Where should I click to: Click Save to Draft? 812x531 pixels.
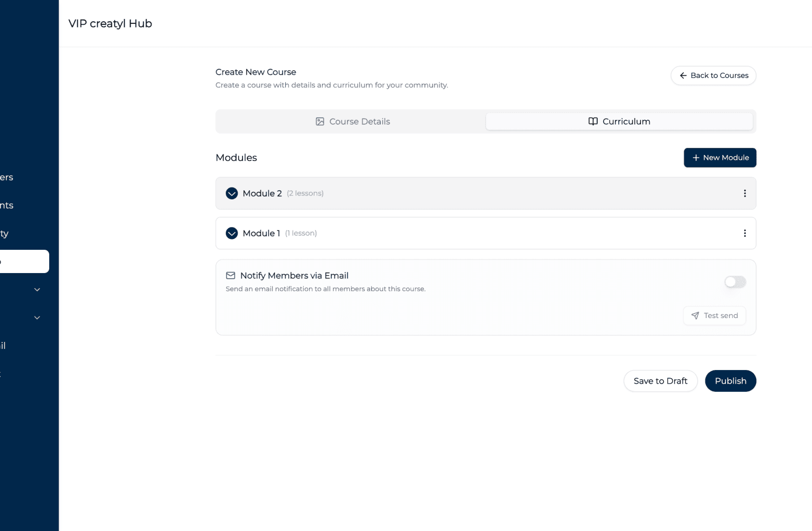click(660, 381)
